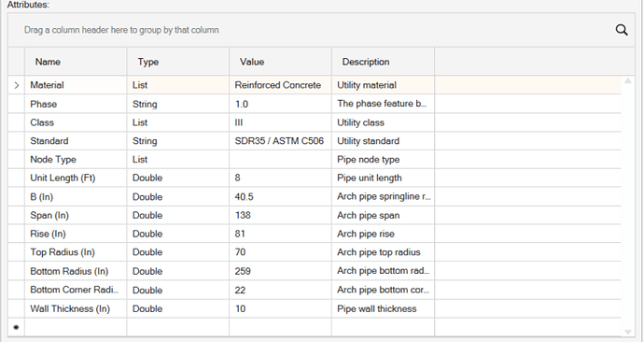Image resolution: width=644 pixels, height=342 pixels.
Task: Select the Top Radius (In) name cell
Action: tap(76, 252)
